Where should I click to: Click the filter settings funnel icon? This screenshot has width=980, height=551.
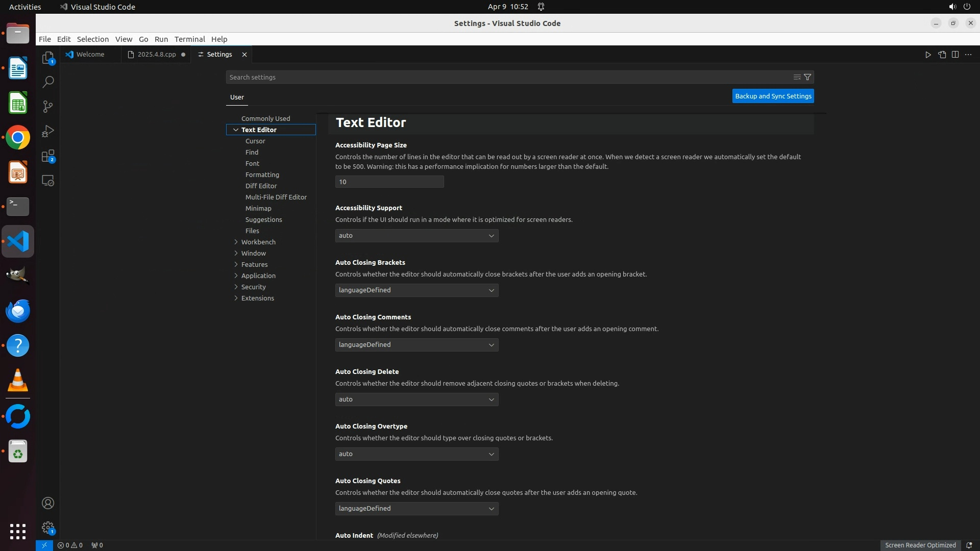pyautogui.click(x=807, y=77)
